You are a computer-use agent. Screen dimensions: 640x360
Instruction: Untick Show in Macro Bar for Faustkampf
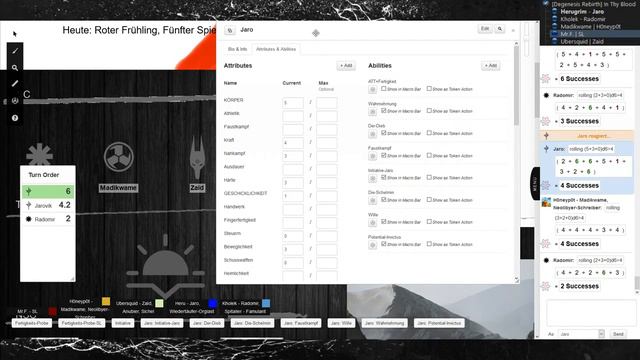pyautogui.click(x=384, y=155)
